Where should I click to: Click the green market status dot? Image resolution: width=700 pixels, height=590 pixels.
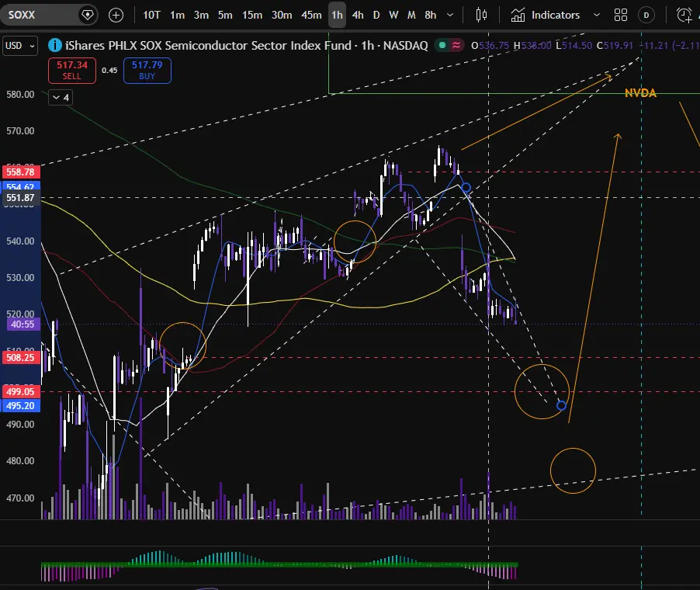442,45
